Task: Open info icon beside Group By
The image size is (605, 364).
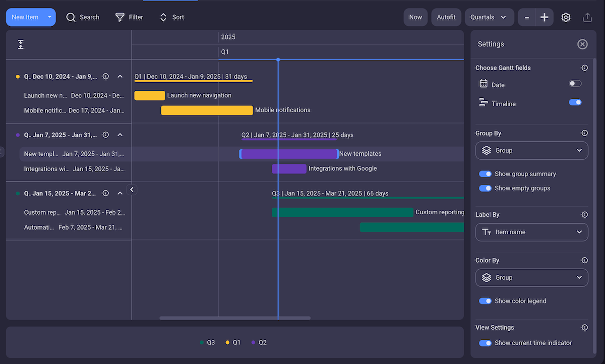Action: pyautogui.click(x=585, y=133)
